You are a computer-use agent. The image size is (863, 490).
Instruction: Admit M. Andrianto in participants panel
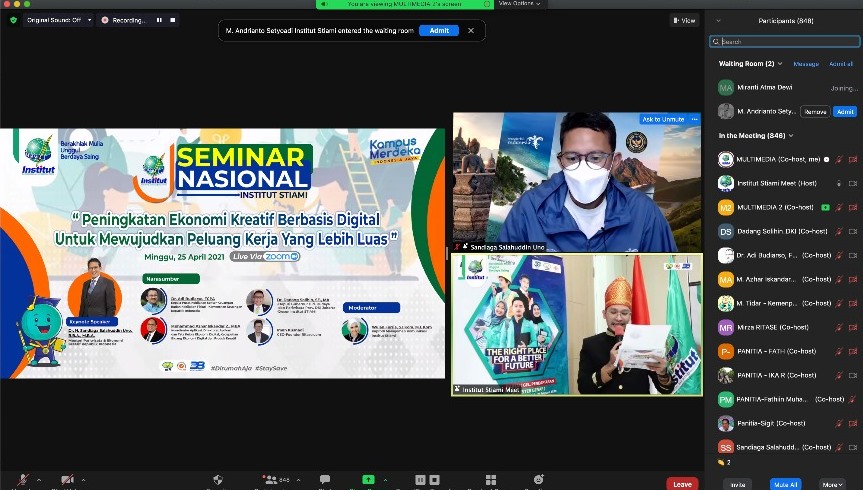pos(845,112)
